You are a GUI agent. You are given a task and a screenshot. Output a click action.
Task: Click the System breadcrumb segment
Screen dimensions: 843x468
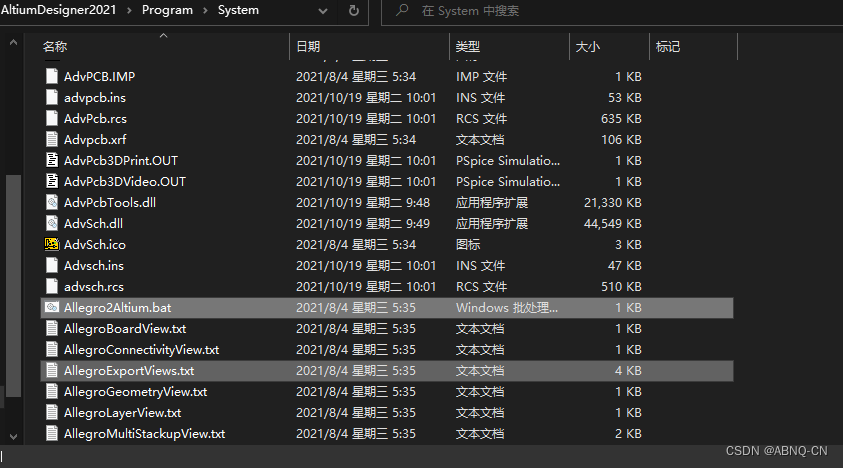pos(238,10)
